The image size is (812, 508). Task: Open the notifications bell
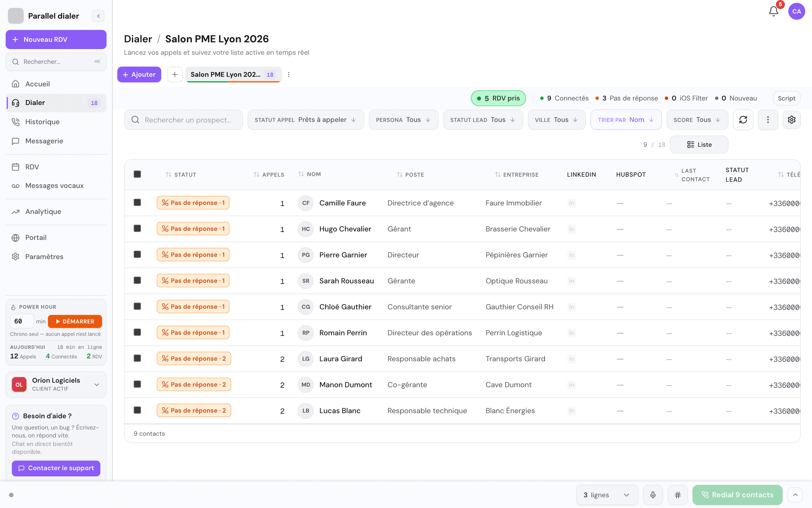[773, 11]
